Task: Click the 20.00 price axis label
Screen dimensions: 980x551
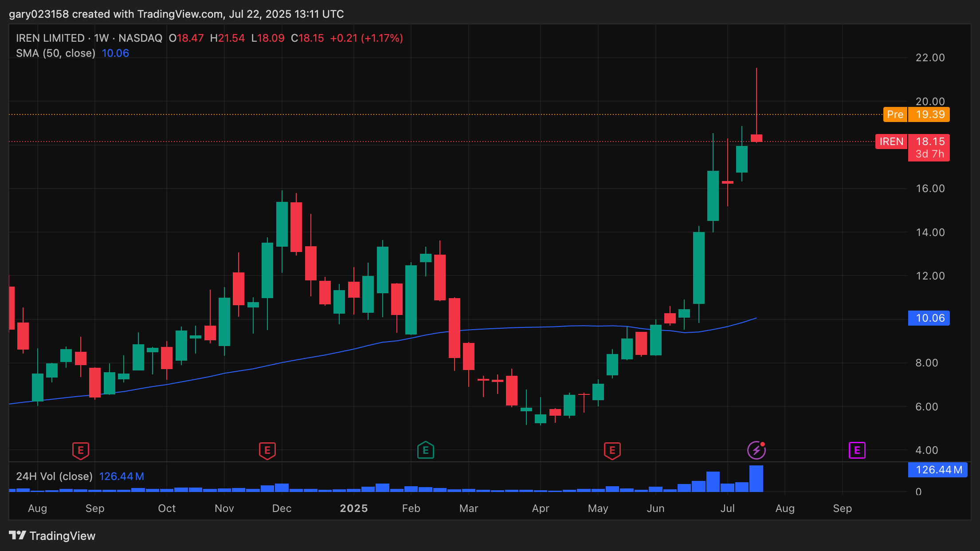Action: point(930,102)
